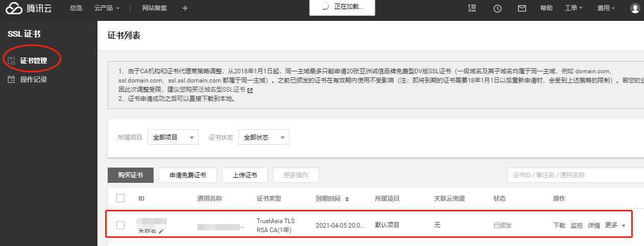644x246 pixels.
Task: Click the ID column header
Action: (141, 199)
